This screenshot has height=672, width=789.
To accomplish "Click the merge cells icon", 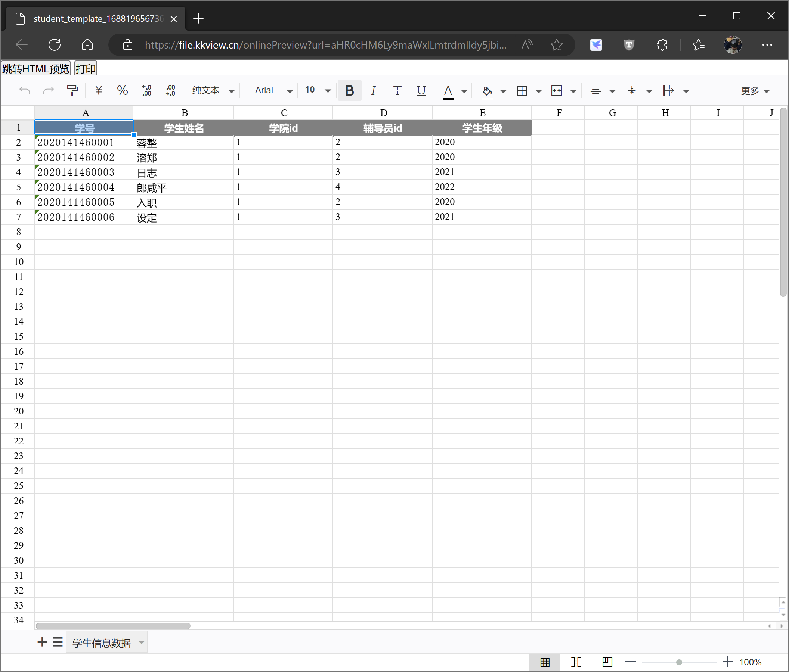I will pos(556,91).
